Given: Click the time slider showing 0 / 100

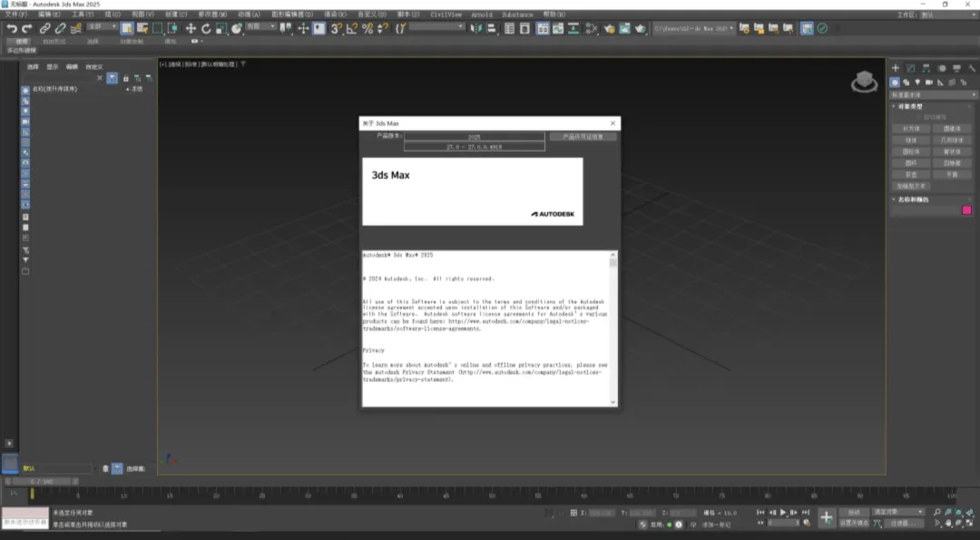Looking at the screenshot, I should coord(42,482).
